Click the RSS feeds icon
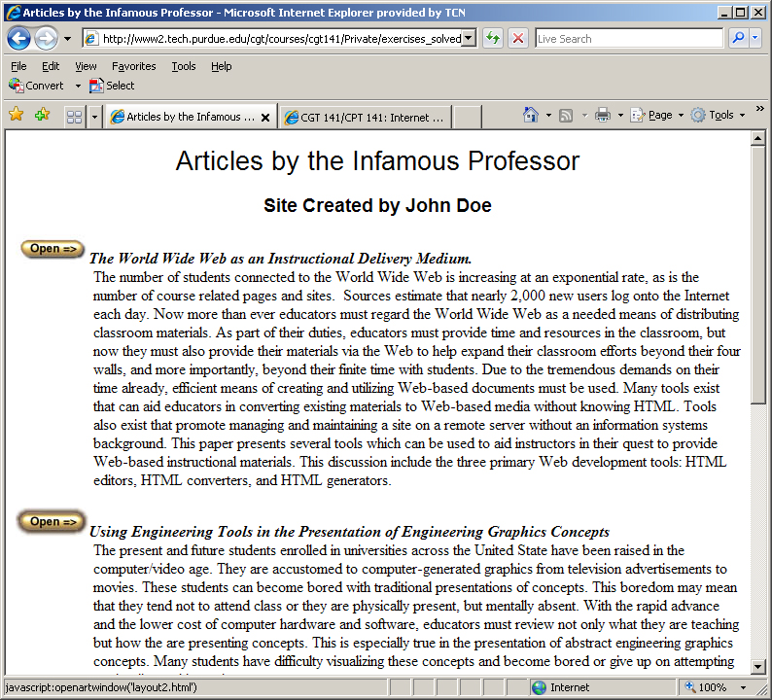The image size is (772, 700). tap(566, 115)
